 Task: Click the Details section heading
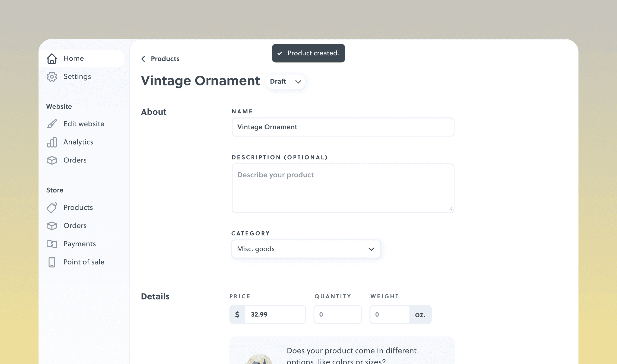point(155,296)
